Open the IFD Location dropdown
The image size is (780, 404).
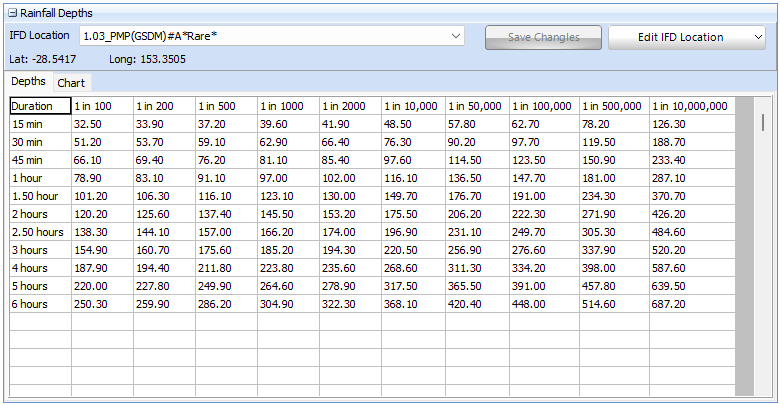pos(457,36)
